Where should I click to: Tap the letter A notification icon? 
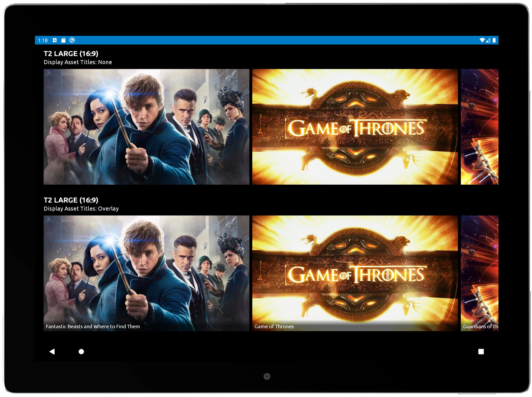55,40
